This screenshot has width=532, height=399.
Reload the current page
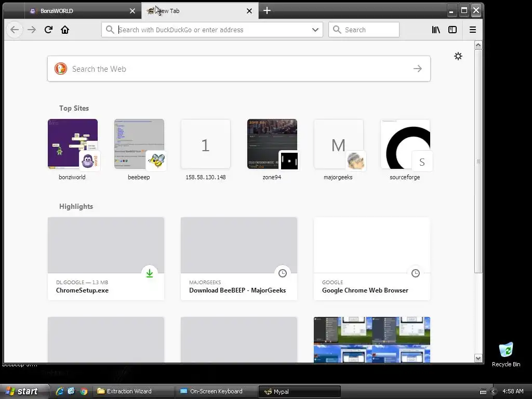click(48, 30)
